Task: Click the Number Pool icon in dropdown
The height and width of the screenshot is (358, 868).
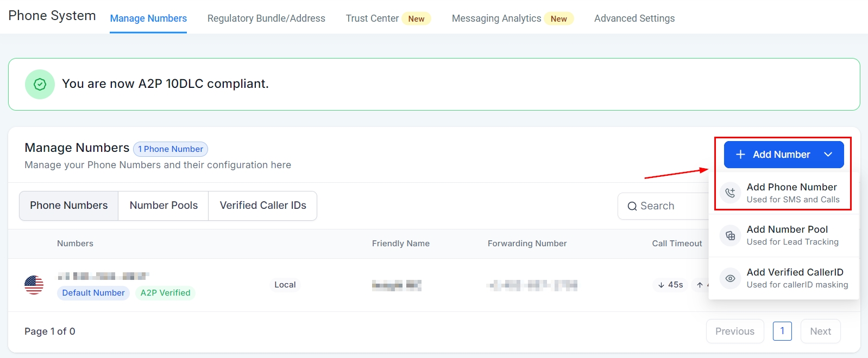Action: coord(730,235)
